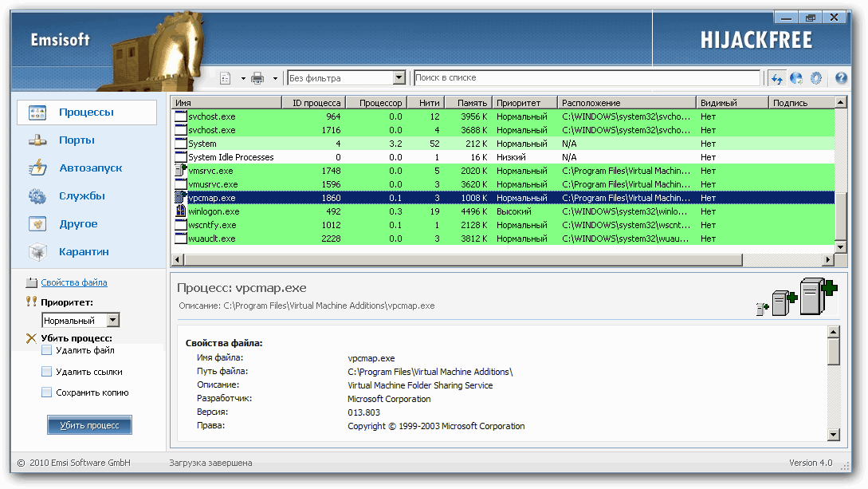Open the dropdown arrow beside the printer icon
This screenshot has height=489, width=868.
(275, 79)
